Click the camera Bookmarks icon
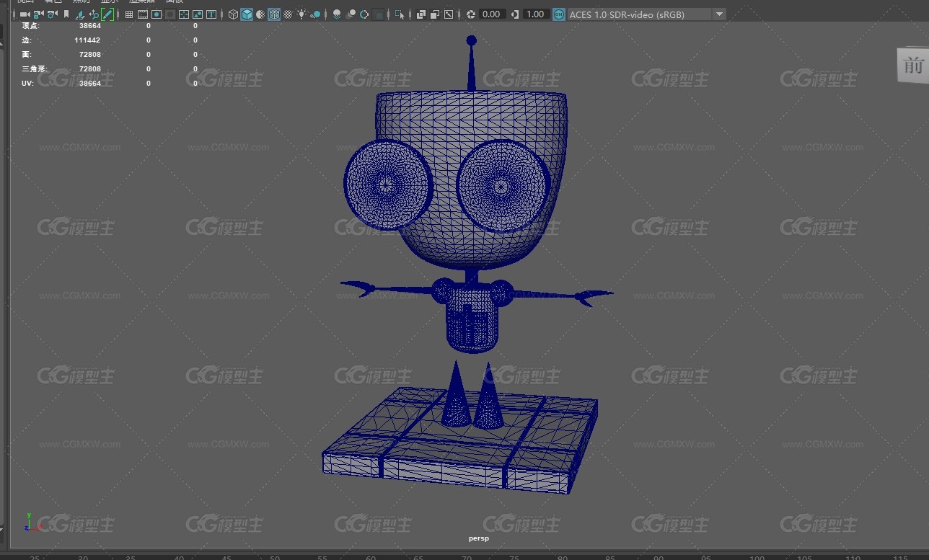Viewport: 929px width, 560px height. (x=66, y=14)
